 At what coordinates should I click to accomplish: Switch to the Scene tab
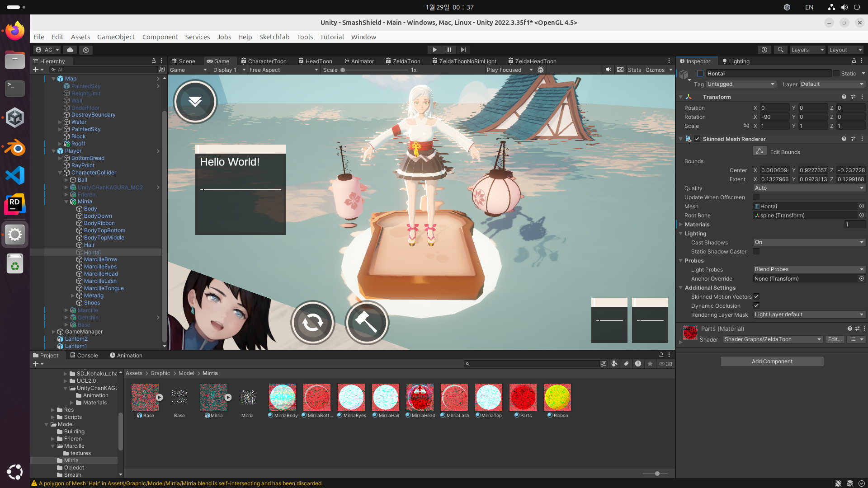184,61
